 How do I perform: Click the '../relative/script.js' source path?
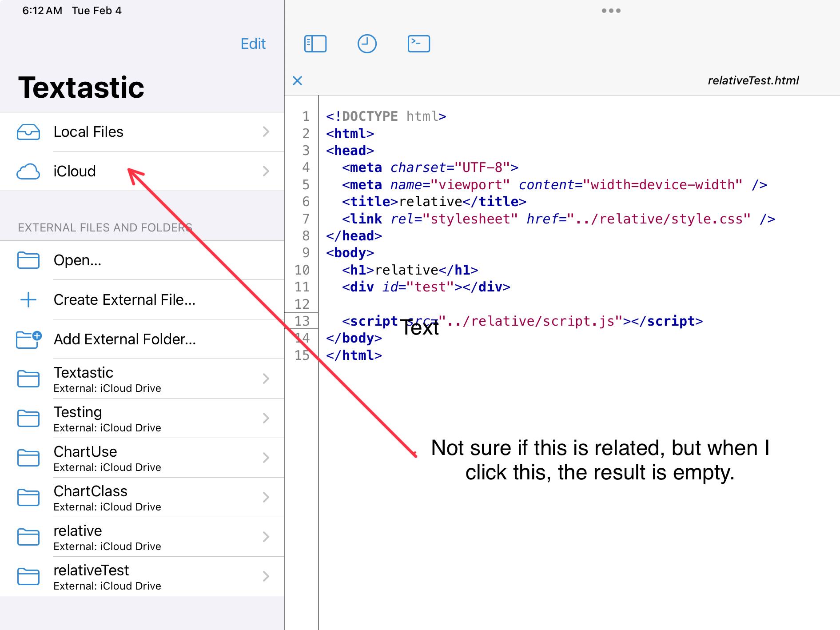coord(531,321)
